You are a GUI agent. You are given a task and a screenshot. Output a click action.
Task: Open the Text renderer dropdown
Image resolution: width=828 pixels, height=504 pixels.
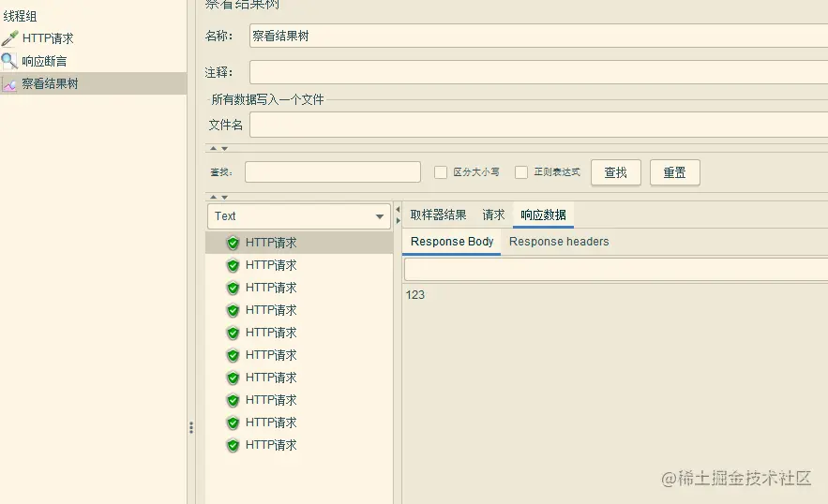click(299, 216)
